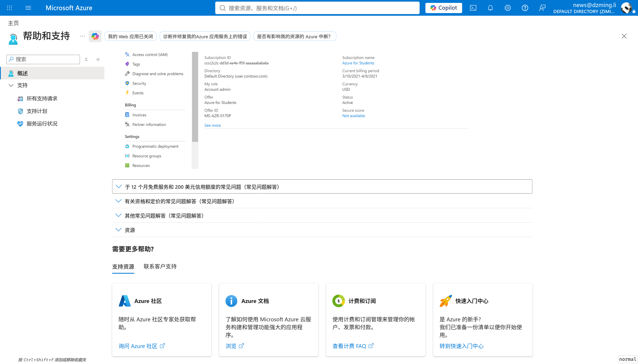Open the hamburger portal menu
This screenshot has width=638, height=364.
point(28,8)
